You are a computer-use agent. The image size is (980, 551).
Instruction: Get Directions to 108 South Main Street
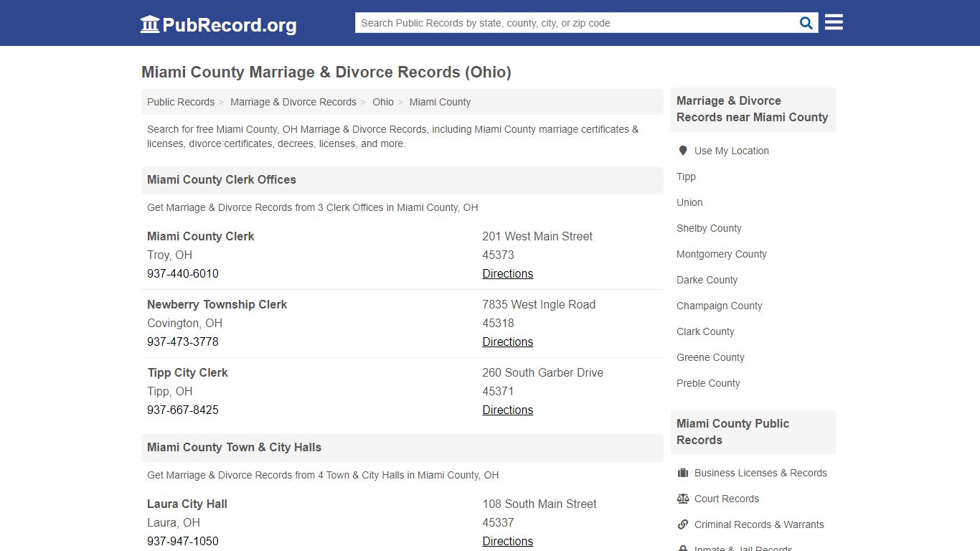[x=508, y=541]
